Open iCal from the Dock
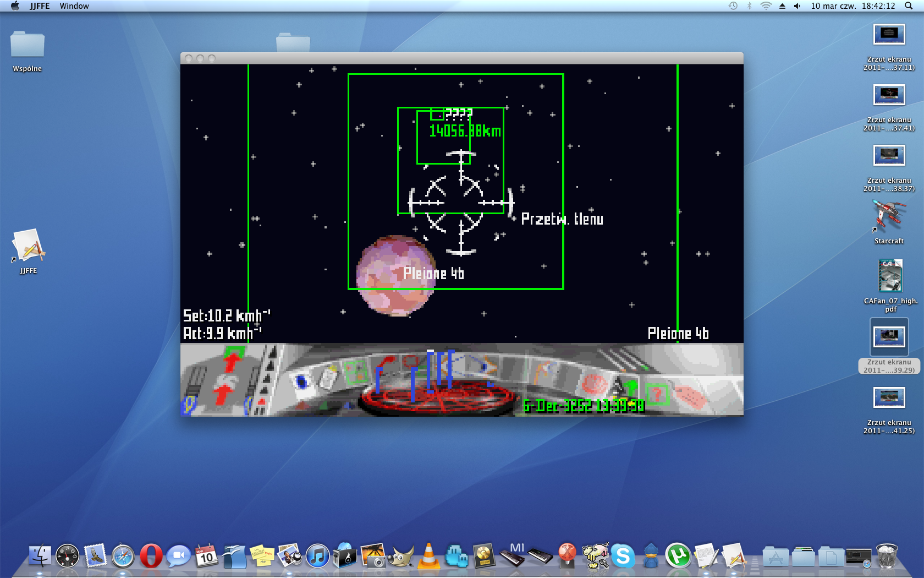The height and width of the screenshot is (578, 924). tap(206, 556)
